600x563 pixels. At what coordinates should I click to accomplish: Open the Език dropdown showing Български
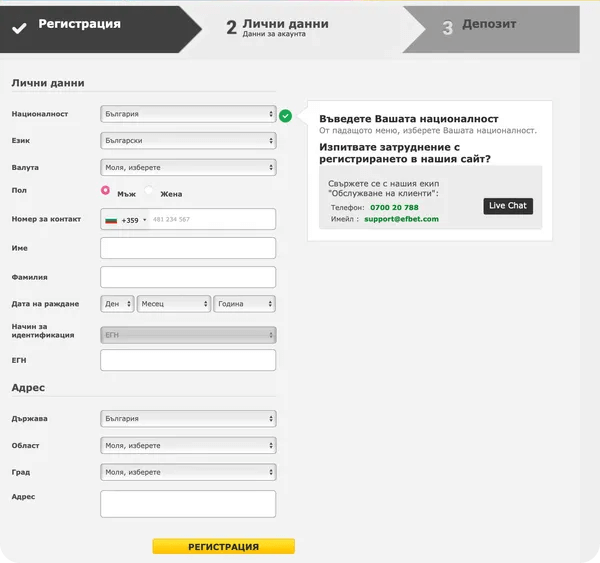(x=188, y=140)
